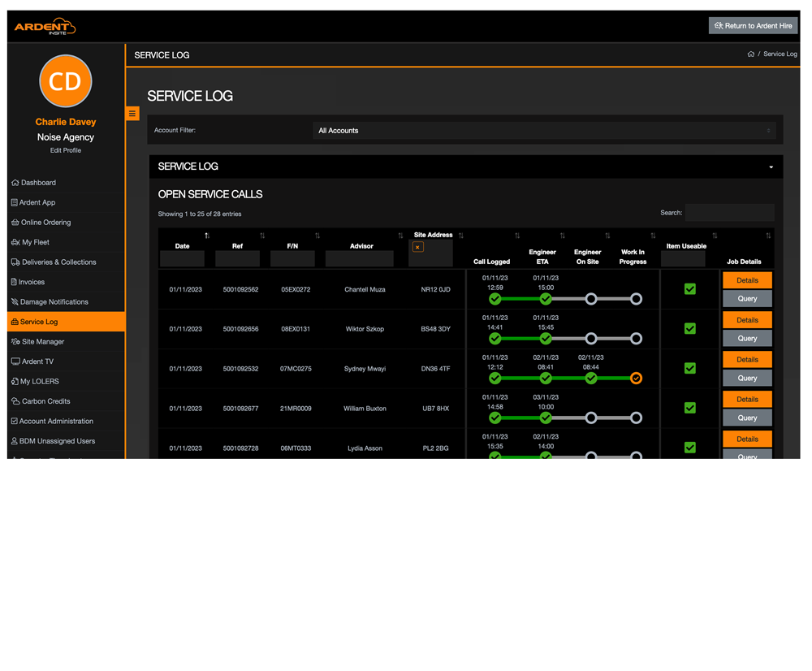812x671 pixels.
Task: Go to Online Ordering
Action: tap(66, 223)
